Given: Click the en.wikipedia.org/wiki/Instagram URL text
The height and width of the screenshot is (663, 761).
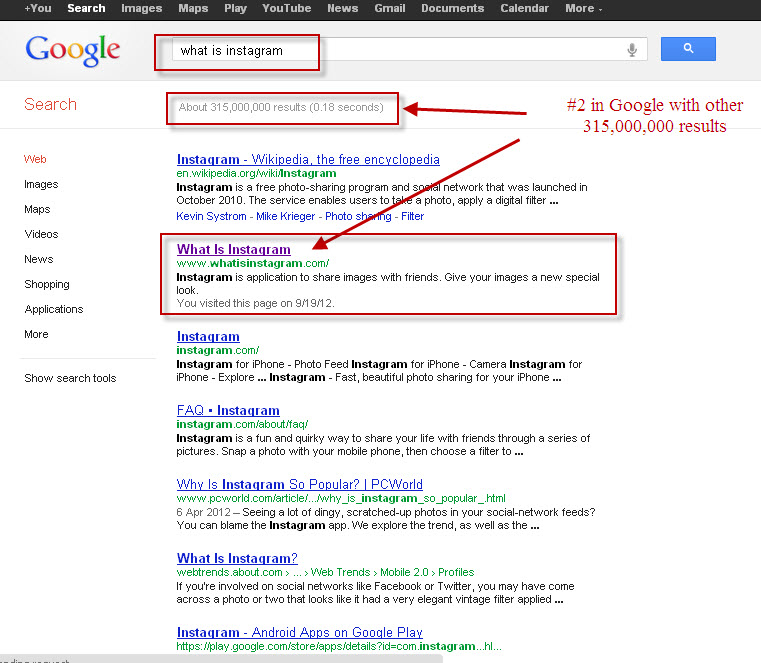Looking at the screenshot, I should click(256, 173).
